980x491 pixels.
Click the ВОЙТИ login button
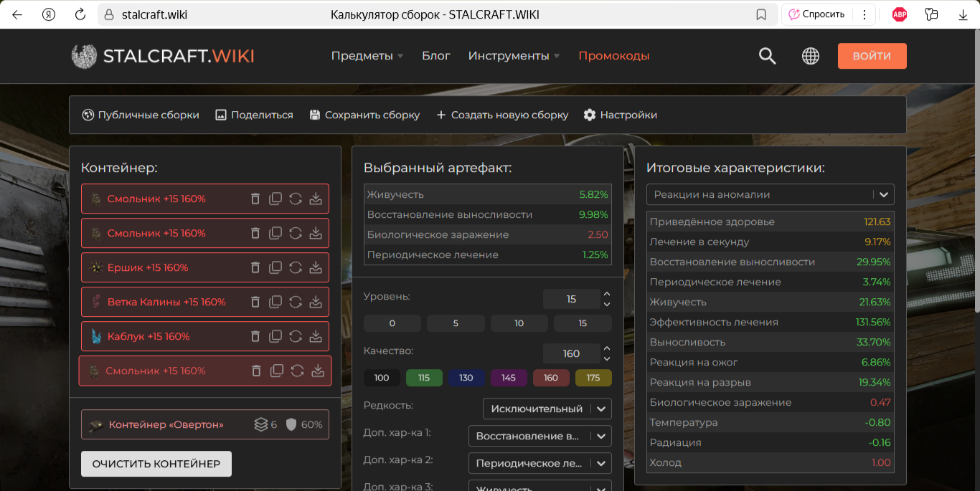tap(872, 56)
